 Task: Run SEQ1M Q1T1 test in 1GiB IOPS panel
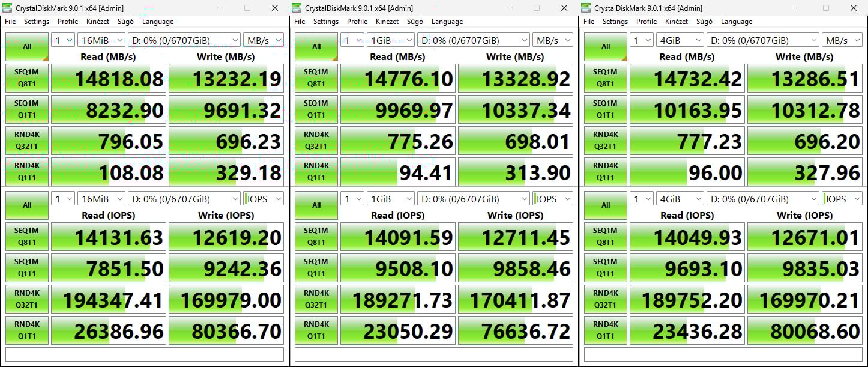point(316,268)
